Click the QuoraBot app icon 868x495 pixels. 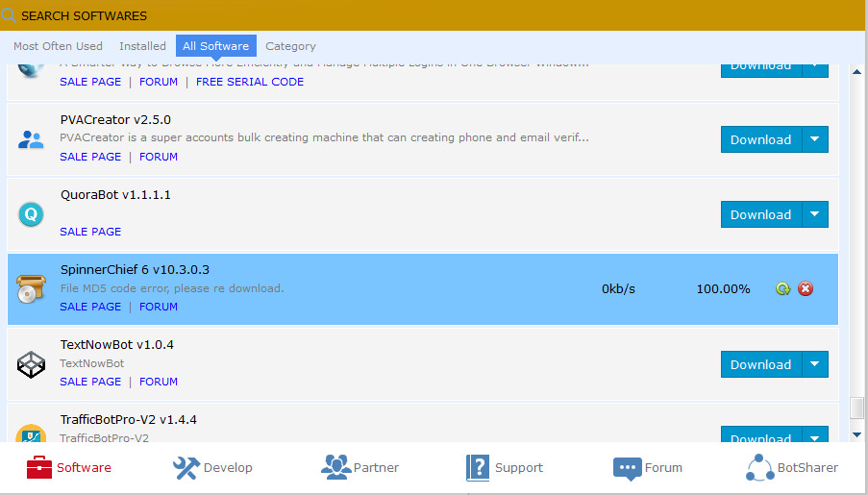[x=31, y=214]
